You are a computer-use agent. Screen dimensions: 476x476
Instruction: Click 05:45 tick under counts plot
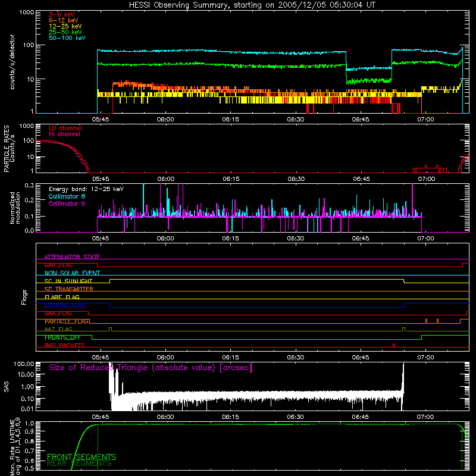click(x=100, y=120)
